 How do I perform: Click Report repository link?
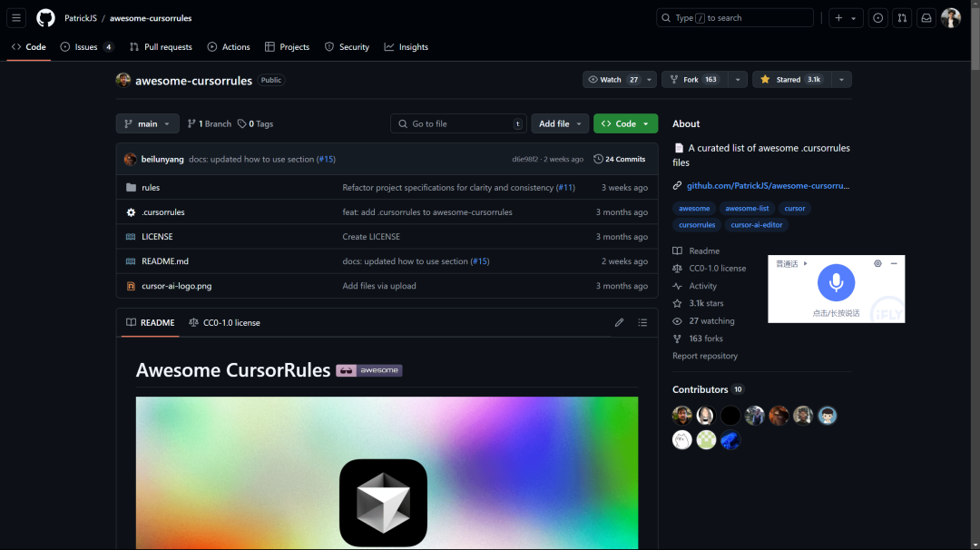(705, 356)
